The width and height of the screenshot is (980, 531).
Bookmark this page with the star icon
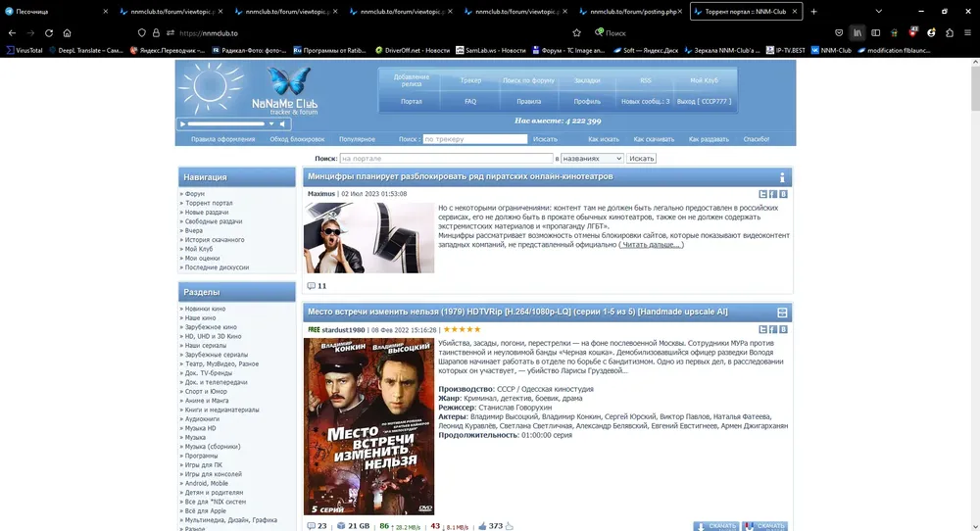(x=577, y=33)
